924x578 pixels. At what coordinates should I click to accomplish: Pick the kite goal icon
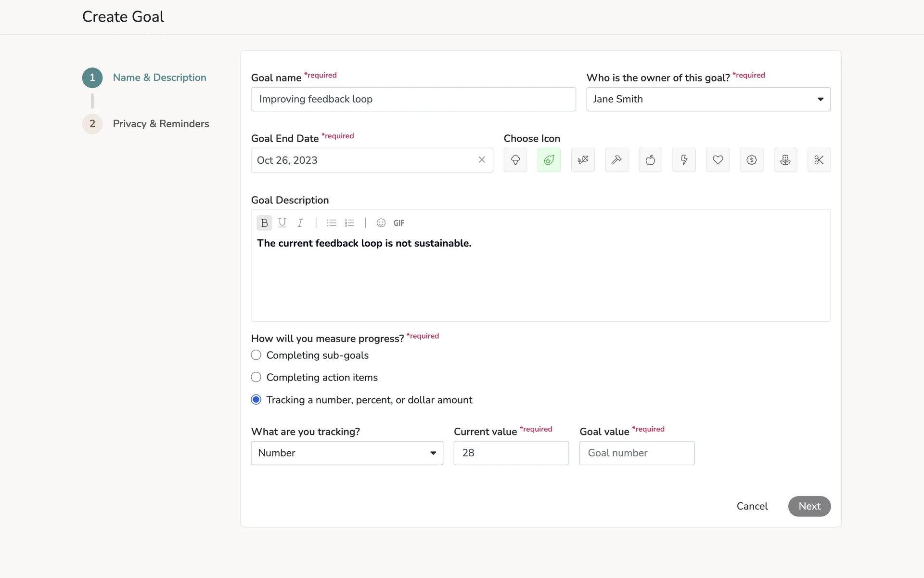coord(582,160)
